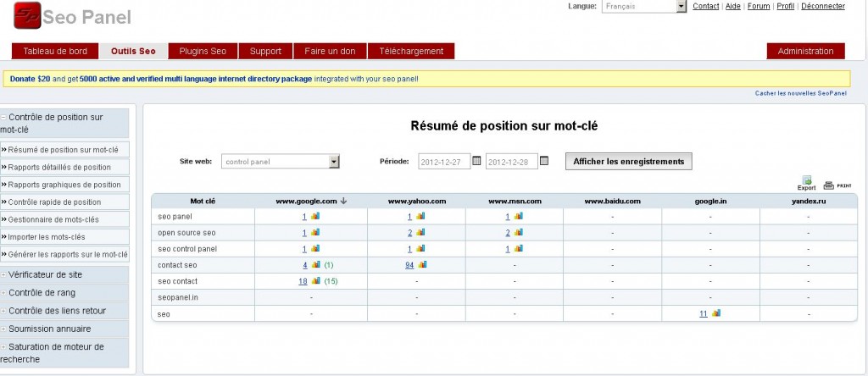Open graph icon for open source seo Yahoo rank
The width and height of the screenshot is (868, 376).
[x=420, y=232]
